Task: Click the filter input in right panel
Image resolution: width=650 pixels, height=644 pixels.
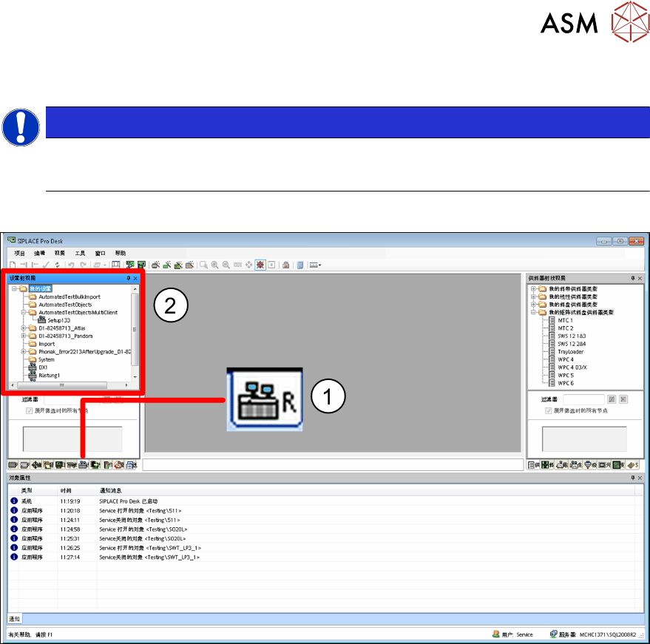Action: tap(583, 399)
